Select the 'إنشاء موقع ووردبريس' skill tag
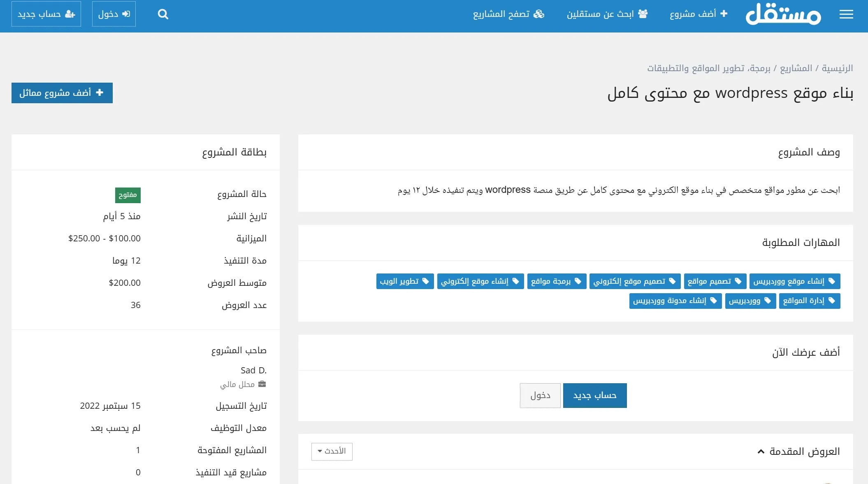This screenshot has height=484, width=868. (x=794, y=281)
